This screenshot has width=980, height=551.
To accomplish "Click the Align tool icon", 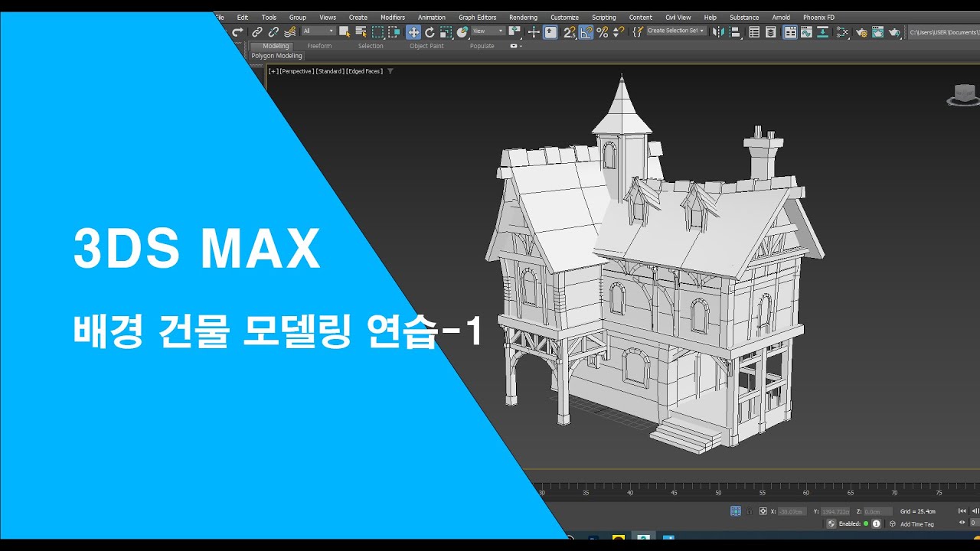I will [x=735, y=32].
